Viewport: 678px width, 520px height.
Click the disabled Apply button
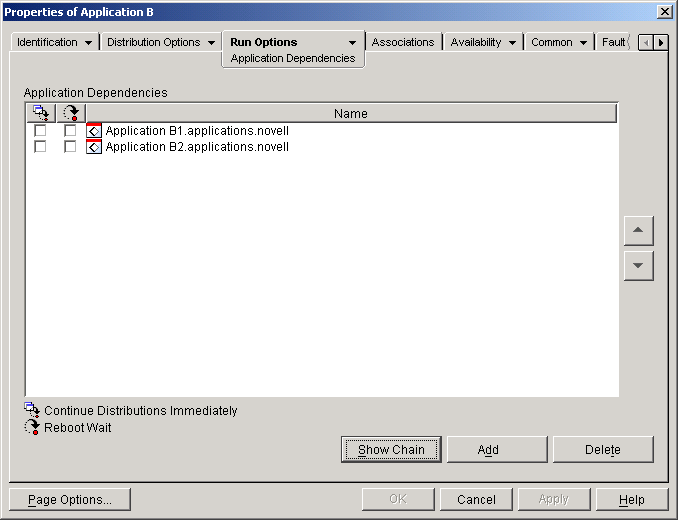pyautogui.click(x=554, y=500)
